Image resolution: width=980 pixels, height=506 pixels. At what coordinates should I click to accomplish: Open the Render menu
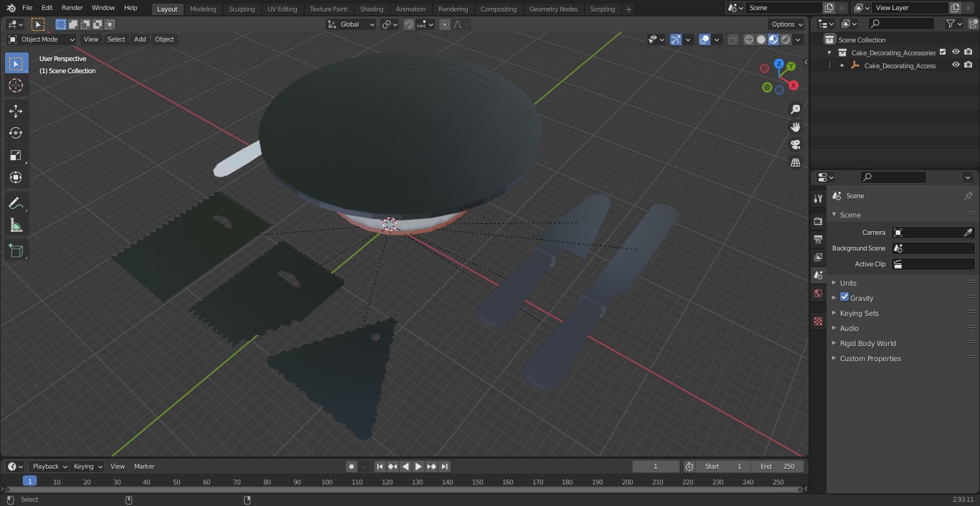tap(72, 8)
